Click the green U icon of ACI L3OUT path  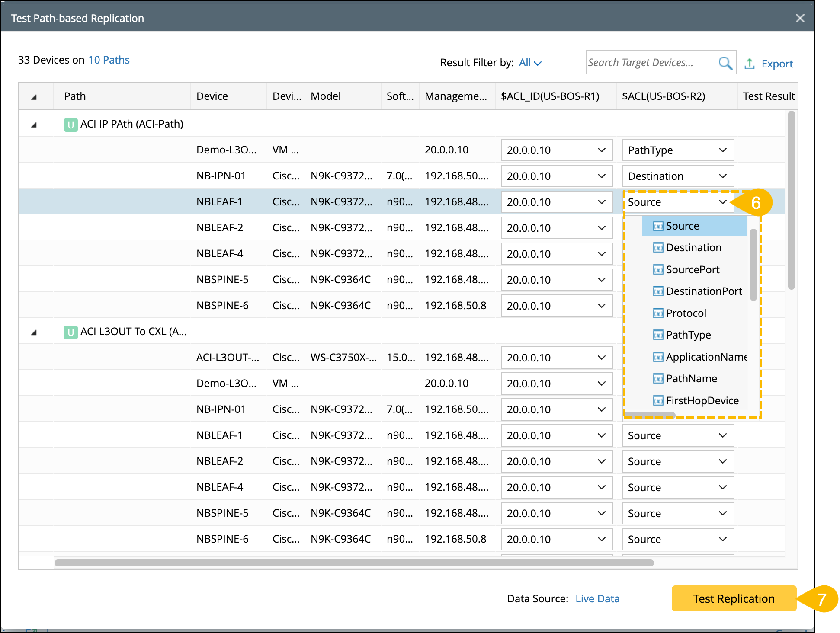coord(71,332)
